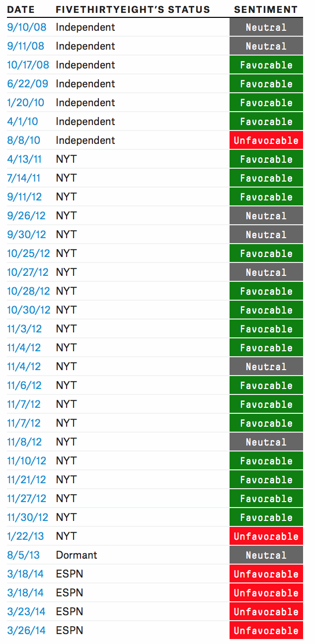Click the Date column header
Screen dimensions: 315x644
(21, 9)
